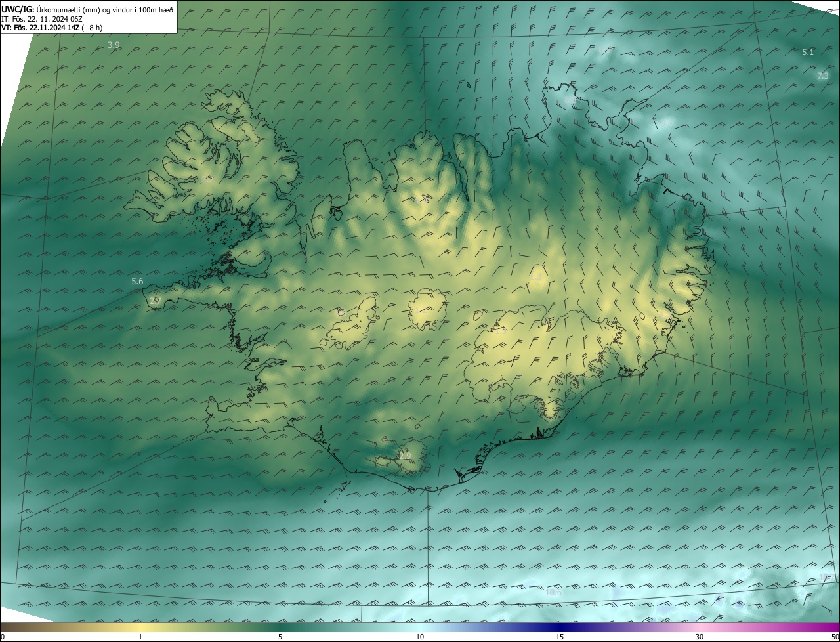Click the 2.2 value over the Westfjords
Viewport: 840px width, 642px height.
point(207,179)
